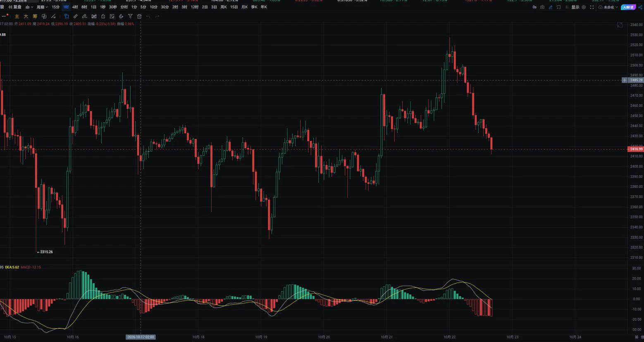This screenshot has width=644, height=342.
Task: Click the plus button beside 2485.28
Action: (625, 80)
